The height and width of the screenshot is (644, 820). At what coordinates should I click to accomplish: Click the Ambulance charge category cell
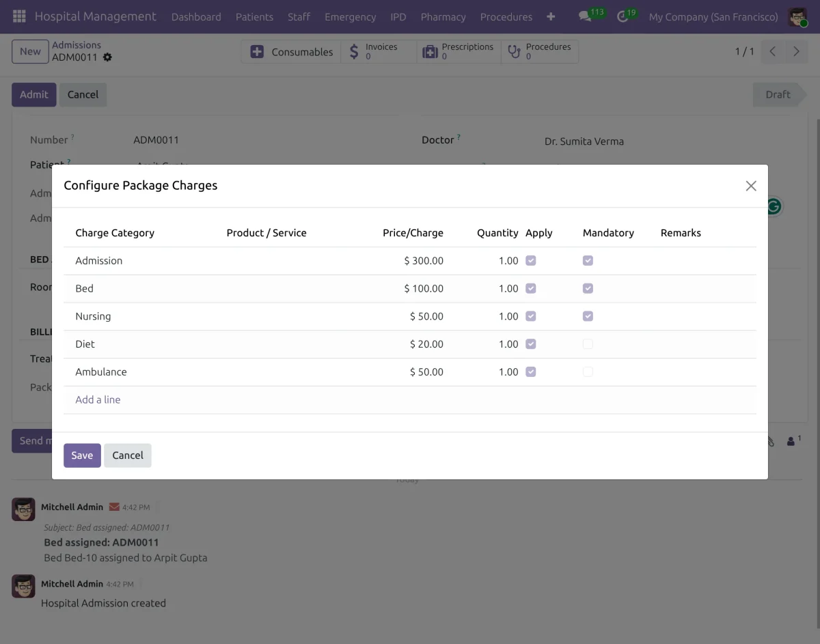[x=101, y=372]
